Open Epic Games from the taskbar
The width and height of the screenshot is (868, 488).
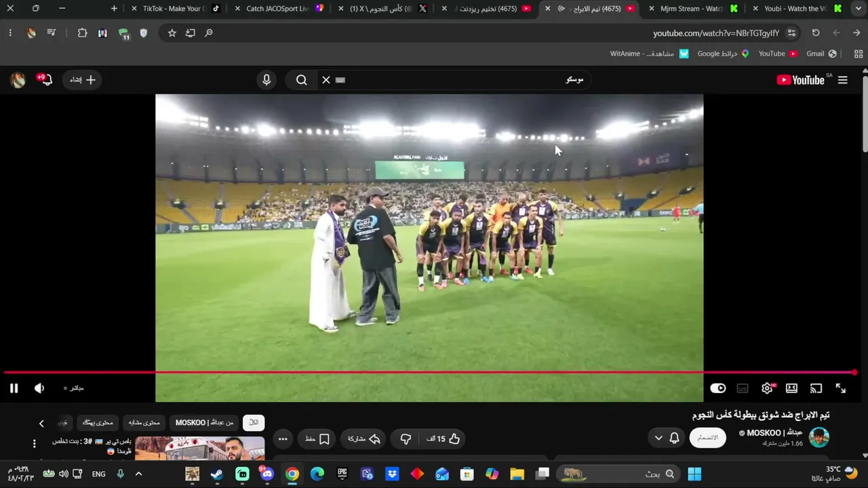point(342,474)
